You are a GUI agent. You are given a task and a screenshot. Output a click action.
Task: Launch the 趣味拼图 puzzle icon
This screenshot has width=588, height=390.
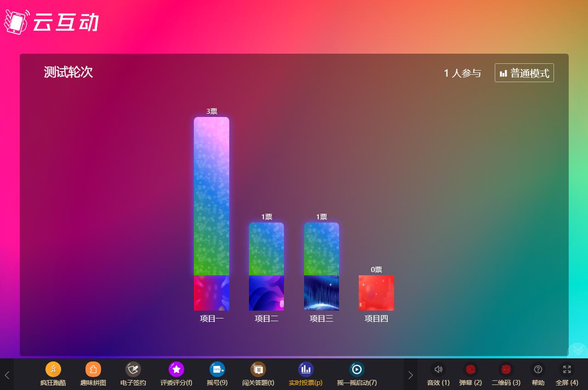pyautogui.click(x=93, y=369)
